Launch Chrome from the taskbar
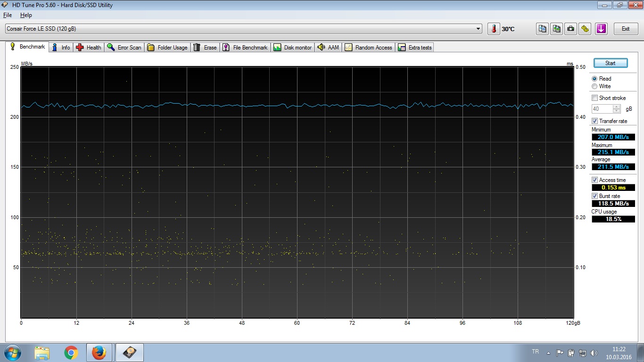The image size is (644, 362). (x=71, y=353)
